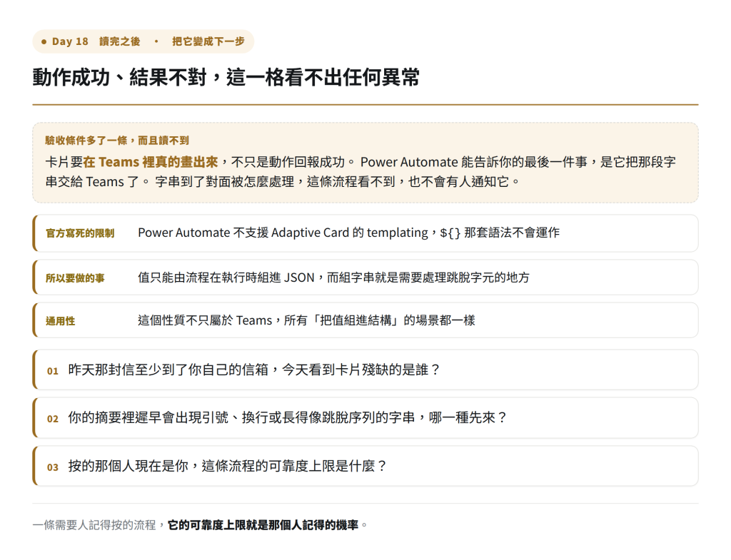The image size is (731, 560).
Task: Click "把它變成下一步" in the top pill
Action: [208, 41]
